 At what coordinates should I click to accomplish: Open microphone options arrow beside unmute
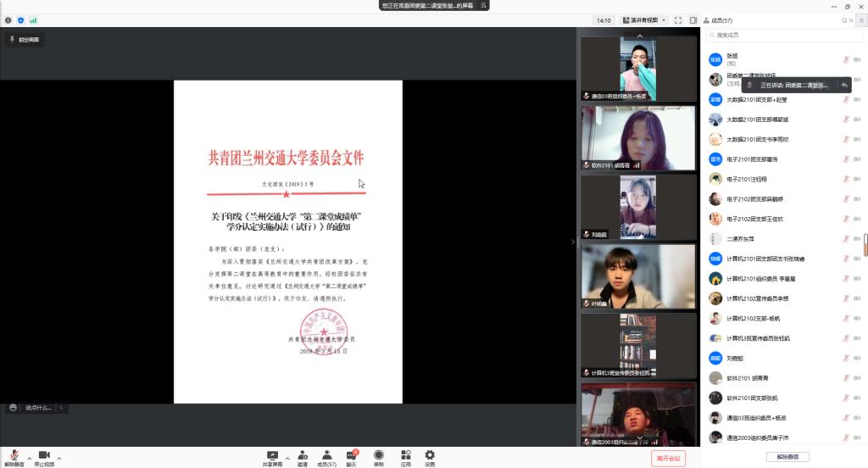click(30, 458)
